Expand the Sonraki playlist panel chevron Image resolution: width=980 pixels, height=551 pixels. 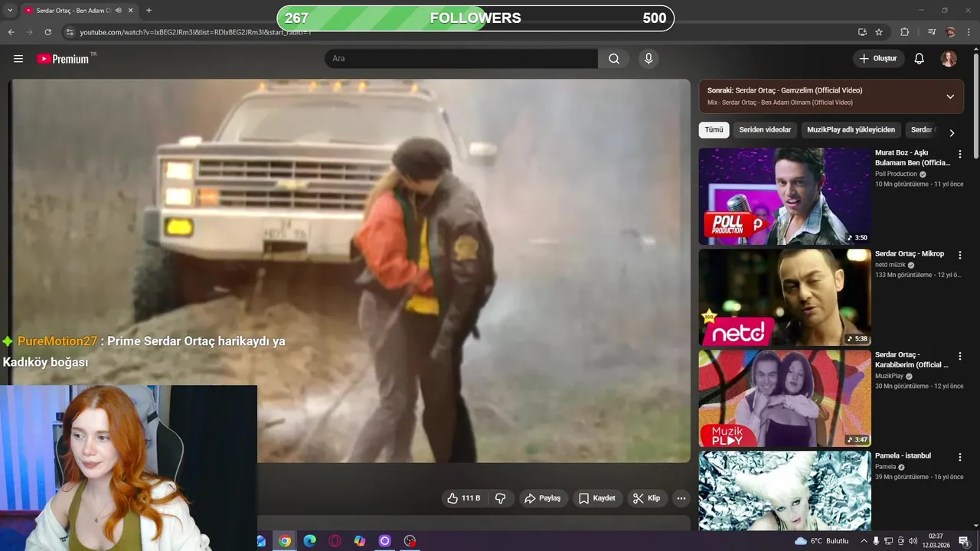(x=950, y=96)
